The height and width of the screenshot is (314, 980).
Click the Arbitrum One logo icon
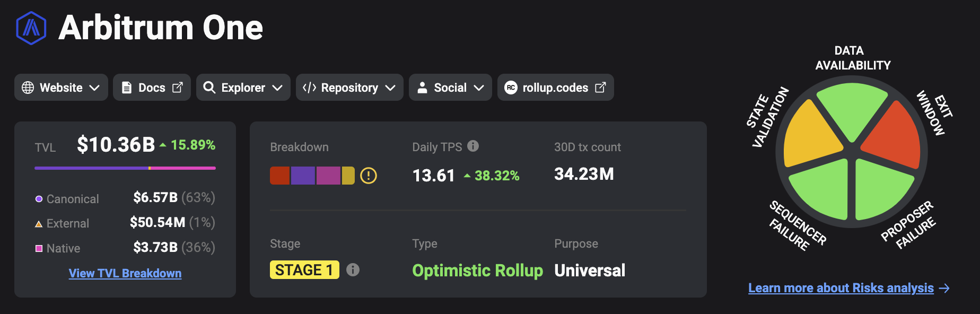(31, 28)
